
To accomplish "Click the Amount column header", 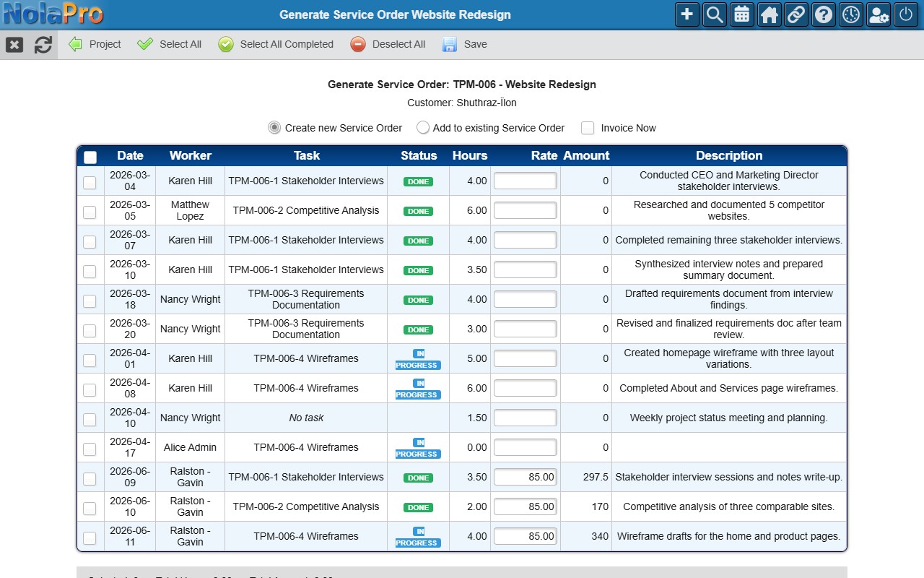I will pos(586,155).
